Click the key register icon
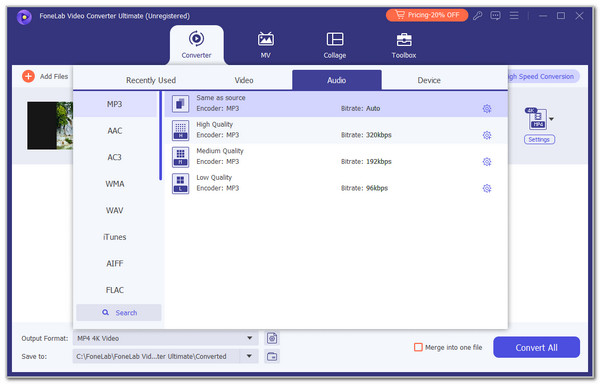This screenshot has width=600, height=384. coord(477,16)
